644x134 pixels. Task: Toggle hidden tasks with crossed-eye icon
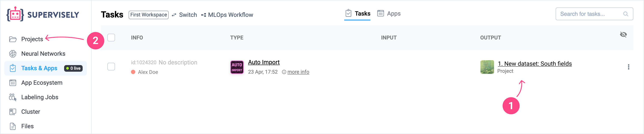coord(623,35)
